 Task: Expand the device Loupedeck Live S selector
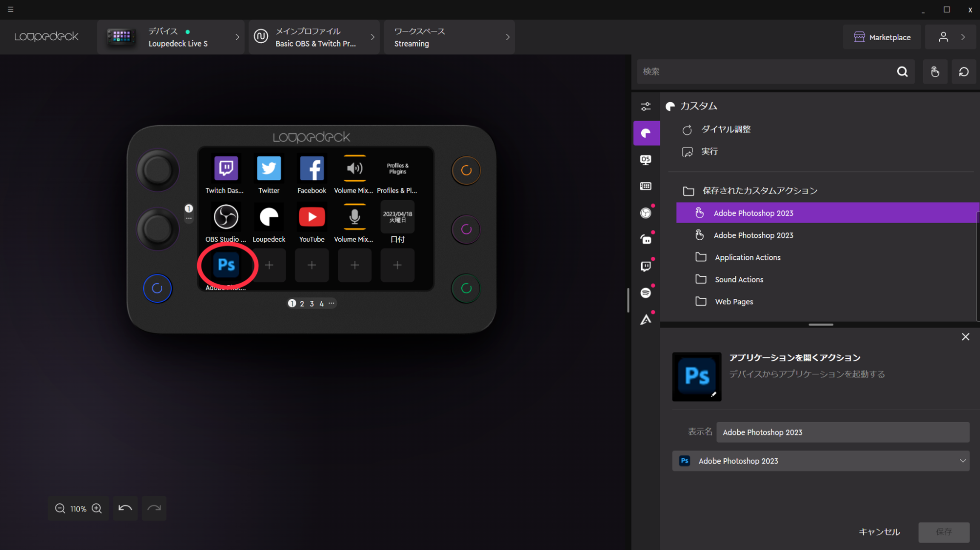pos(171,37)
